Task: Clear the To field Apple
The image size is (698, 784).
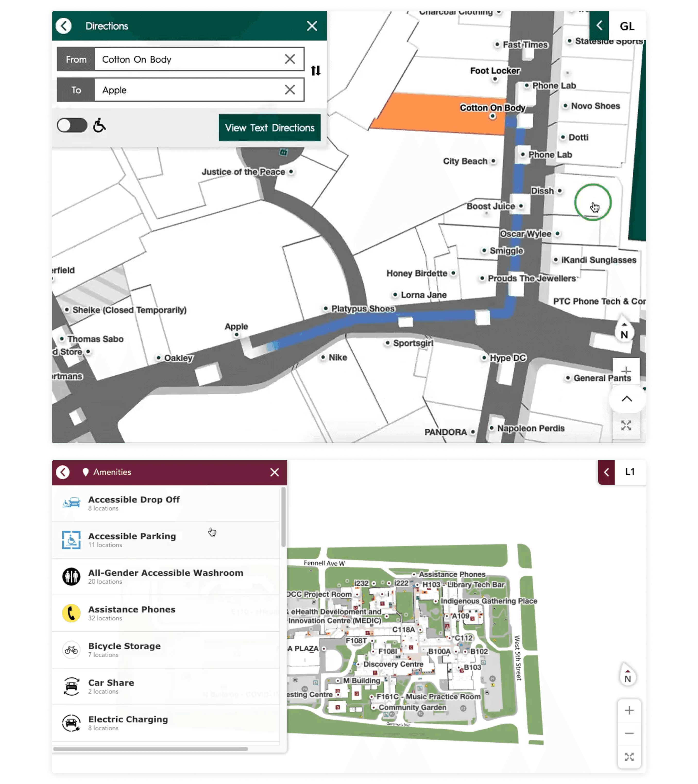Action: pyautogui.click(x=290, y=90)
